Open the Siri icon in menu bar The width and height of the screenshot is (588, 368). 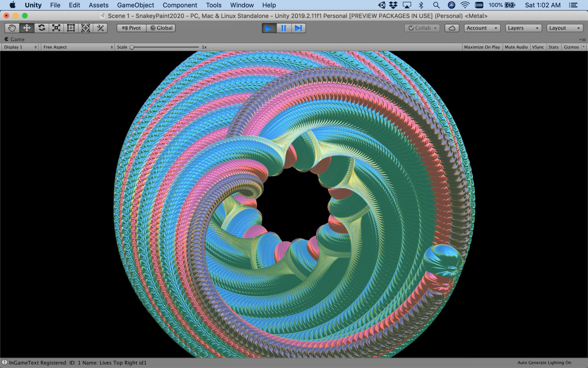[451, 5]
